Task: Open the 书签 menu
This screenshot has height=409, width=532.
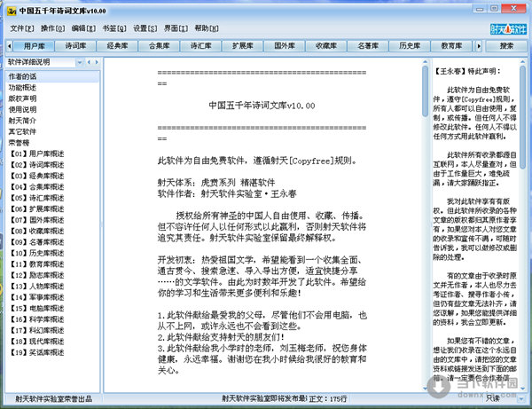Action: (x=114, y=28)
